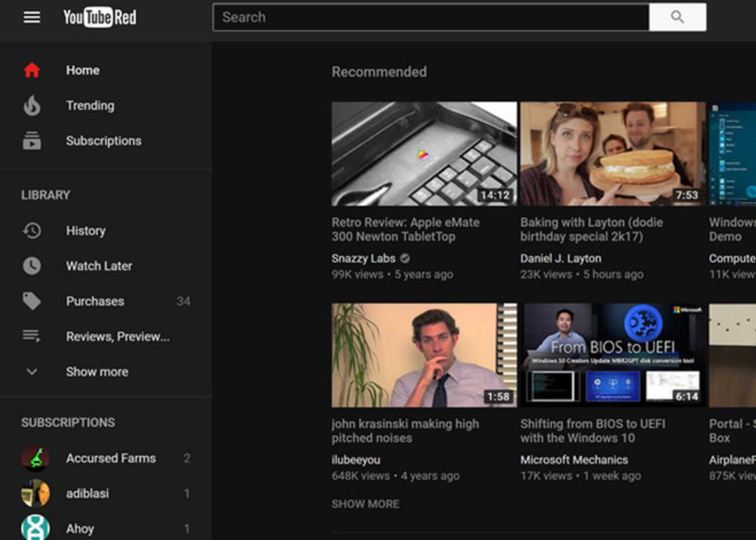
Task: Click the Watch Later clock icon
Action: coord(31,266)
